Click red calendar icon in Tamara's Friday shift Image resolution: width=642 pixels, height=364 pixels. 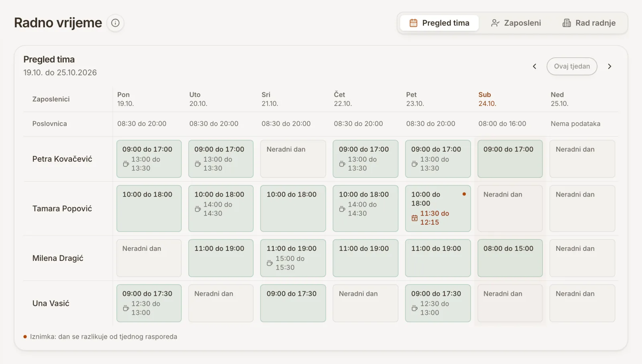point(414,218)
